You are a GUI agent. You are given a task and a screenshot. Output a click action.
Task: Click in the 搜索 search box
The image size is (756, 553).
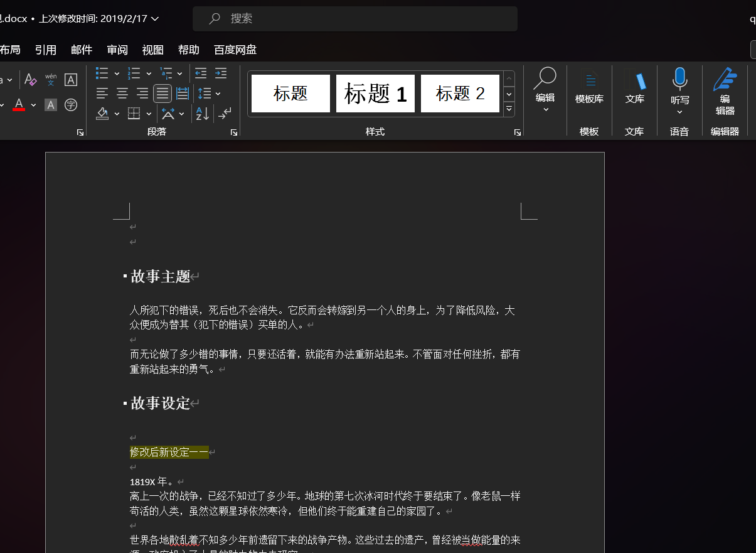coord(355,19)
